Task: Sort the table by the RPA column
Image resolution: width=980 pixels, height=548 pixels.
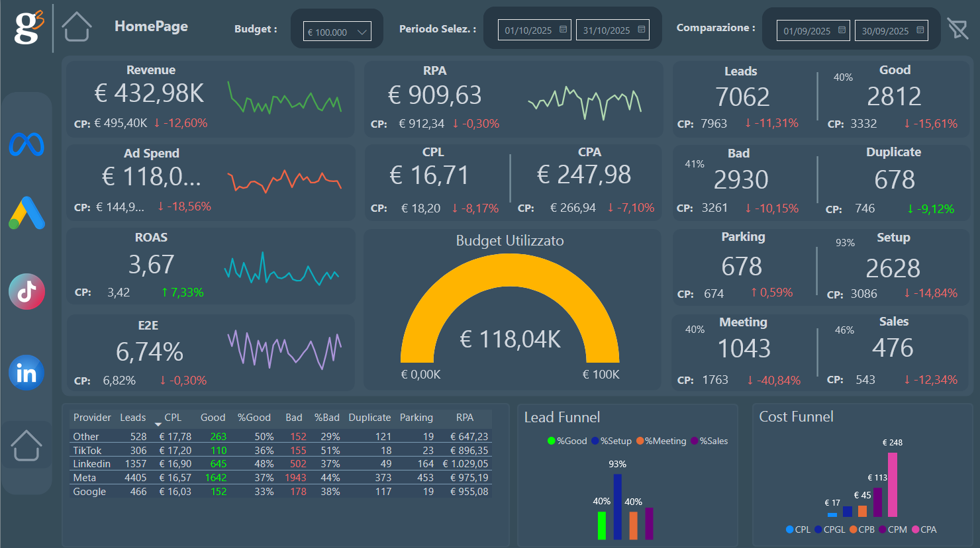Action: (x=465, y=418)
